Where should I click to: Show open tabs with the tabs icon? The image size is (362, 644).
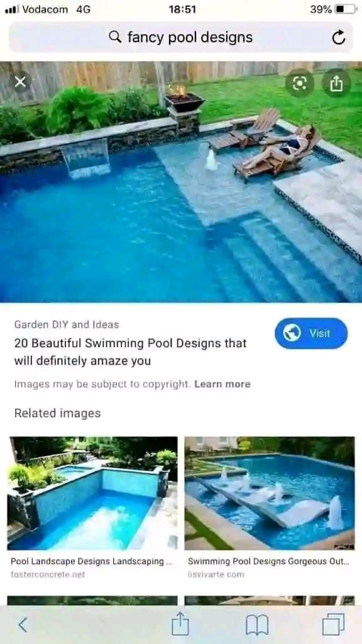pyautogui.click(x=333, y=625)
